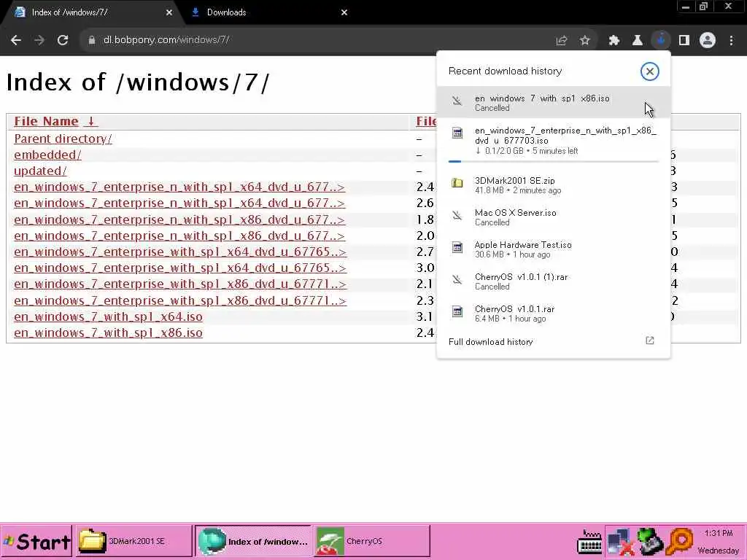Click the Full download history label
This screenshot has height=560, width=747.
[x=491, y=342]
